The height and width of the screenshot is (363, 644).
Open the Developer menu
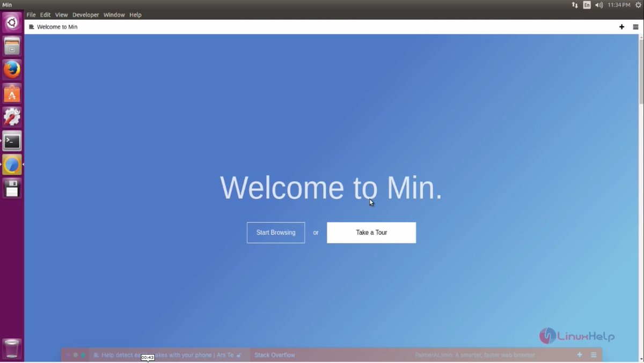click(x=86, y=15)
